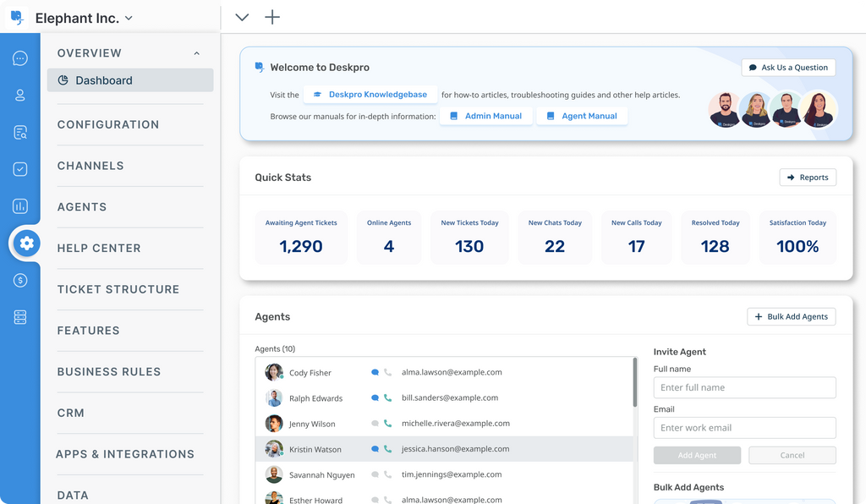Click the Bulk Add Agents button
Viewport: 866px width, 504px height.
click(x=791, y=316)
